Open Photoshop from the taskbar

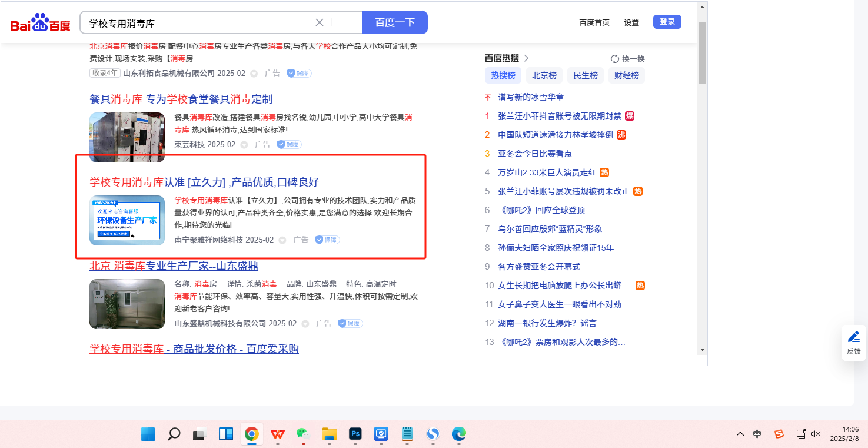pos(355,434)
